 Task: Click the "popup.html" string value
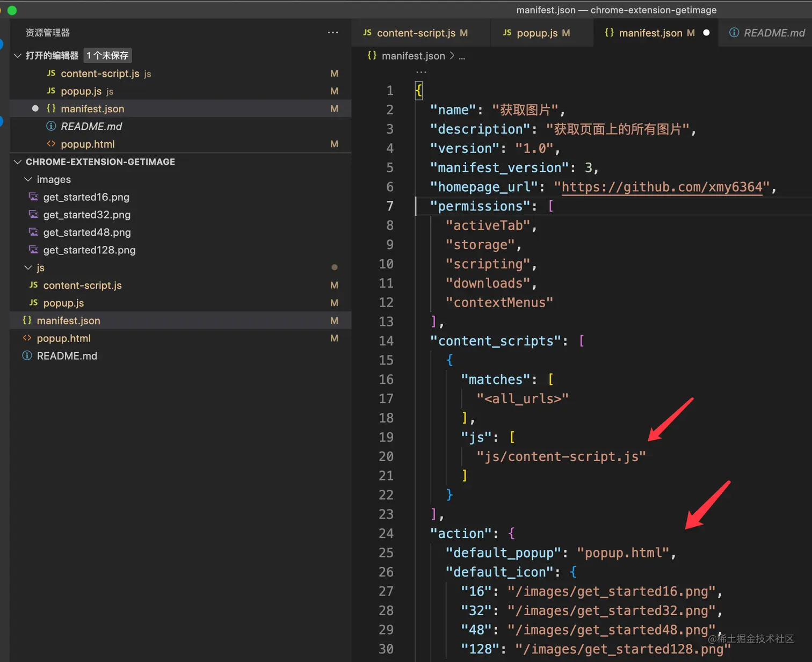pos(623,553)
